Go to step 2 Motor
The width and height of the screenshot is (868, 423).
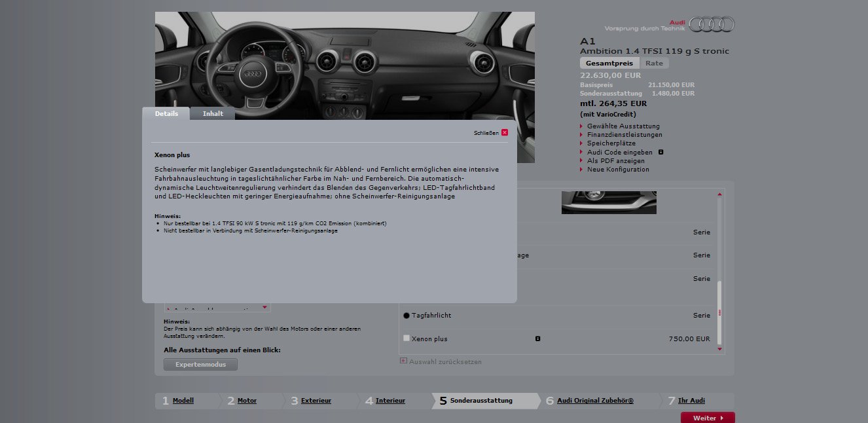pyautogui.click(x=247, y=401)
